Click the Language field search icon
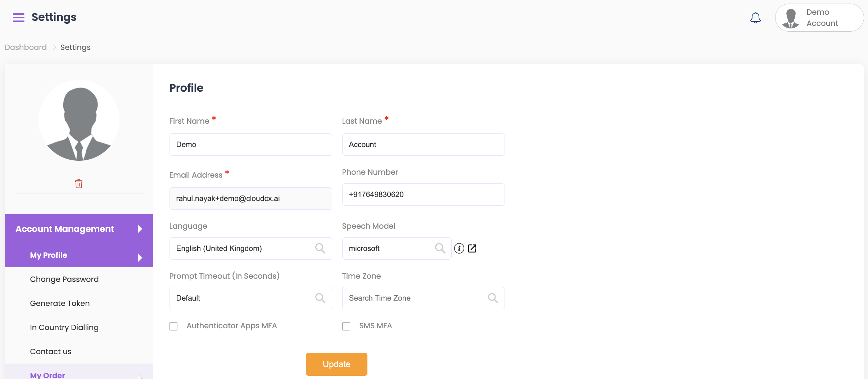Screen dimensions: 868x379 pos(320,248)
